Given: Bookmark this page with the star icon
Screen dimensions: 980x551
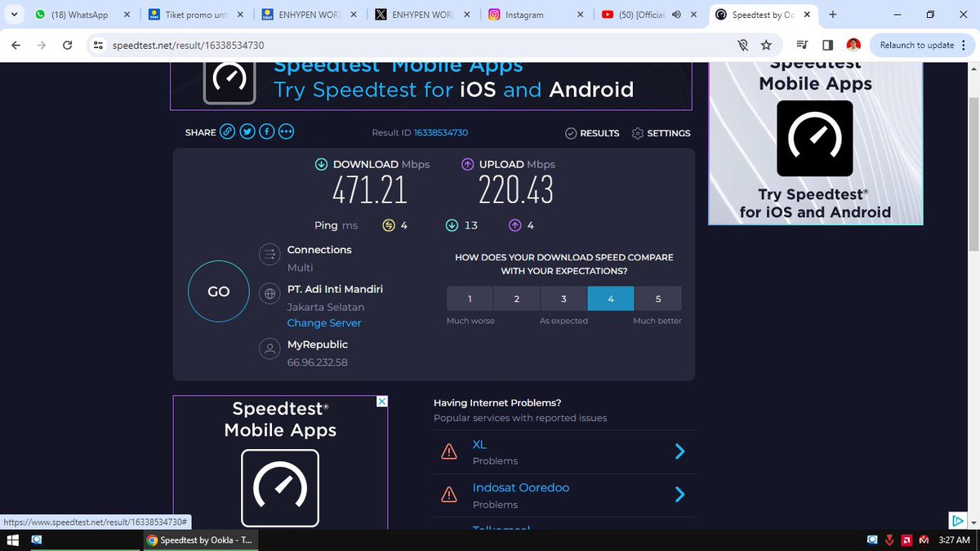Looking at the screenshot, I should click(766, 45).
